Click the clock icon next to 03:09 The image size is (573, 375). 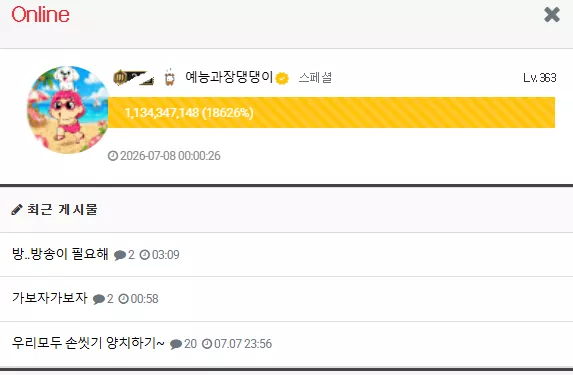coord(145,254)
